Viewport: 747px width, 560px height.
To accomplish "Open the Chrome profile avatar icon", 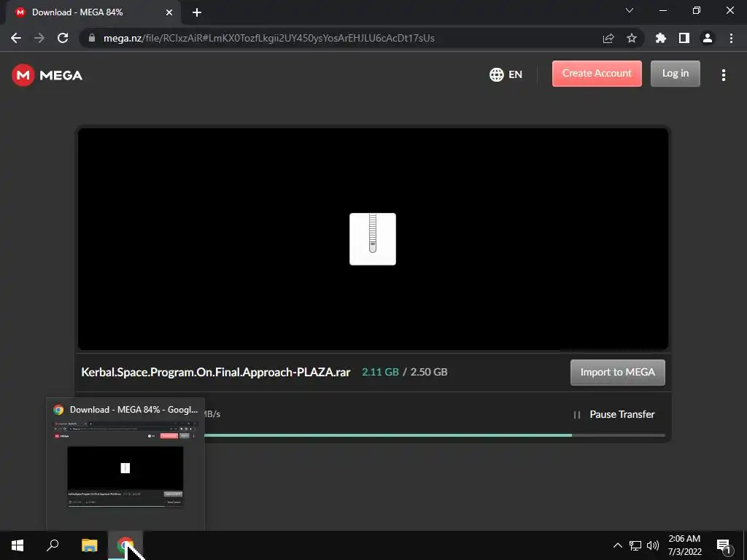I will [708, 38].
